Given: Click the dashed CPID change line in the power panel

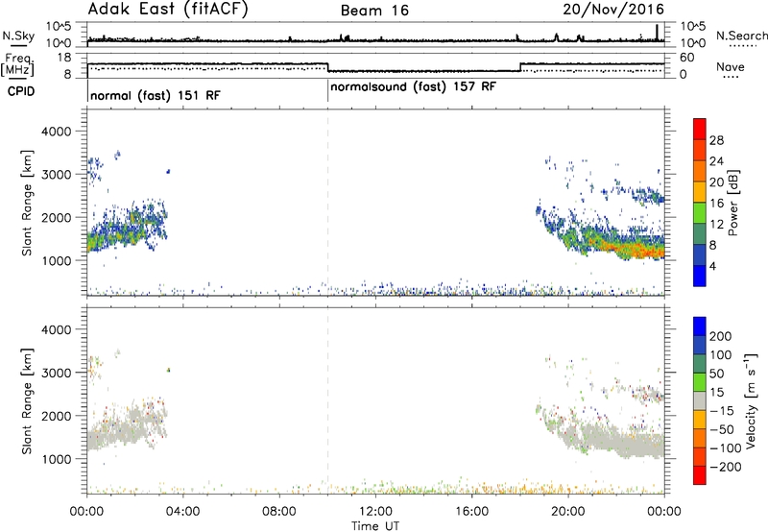Looking at the screenshot, I should [327, 203].
